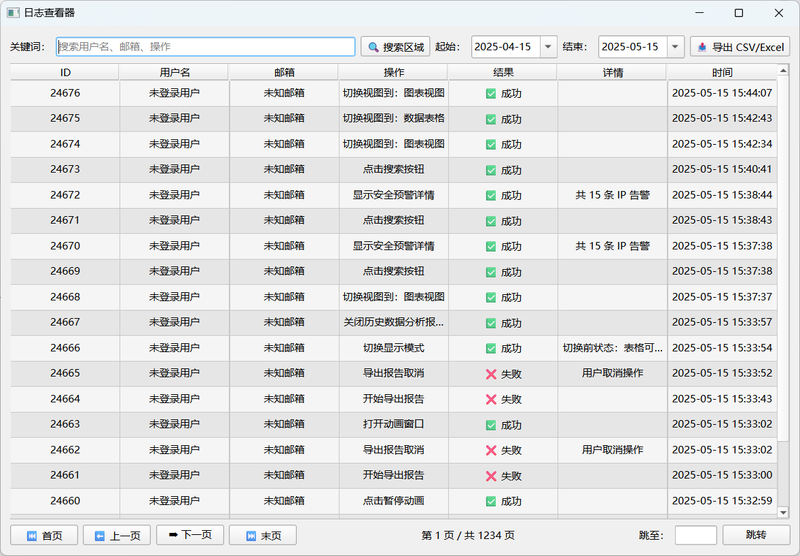
Task: Open the end date dropdown calendar
Action: [675, 47]
